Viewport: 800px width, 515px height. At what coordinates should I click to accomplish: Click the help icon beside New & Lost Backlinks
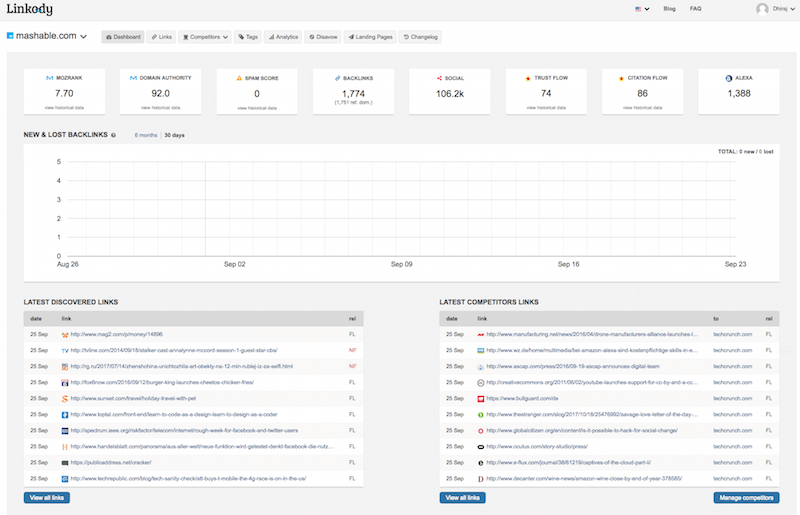click(113, 135)
